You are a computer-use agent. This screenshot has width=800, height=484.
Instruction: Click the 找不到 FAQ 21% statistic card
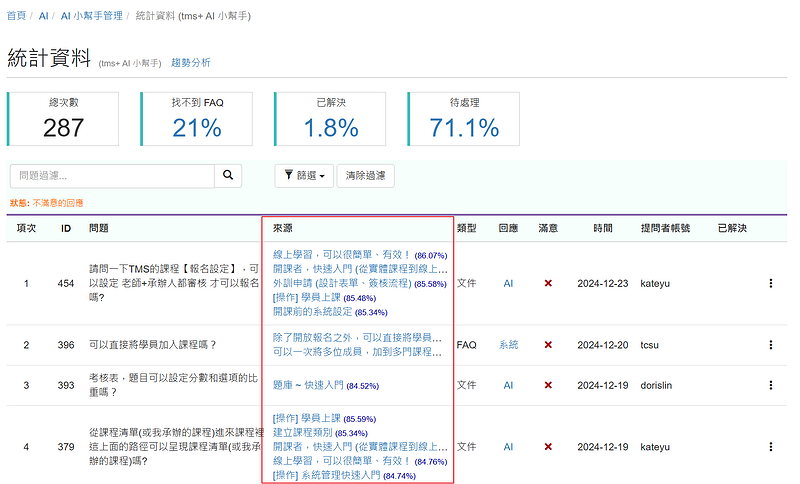click(x=197, y=119)
